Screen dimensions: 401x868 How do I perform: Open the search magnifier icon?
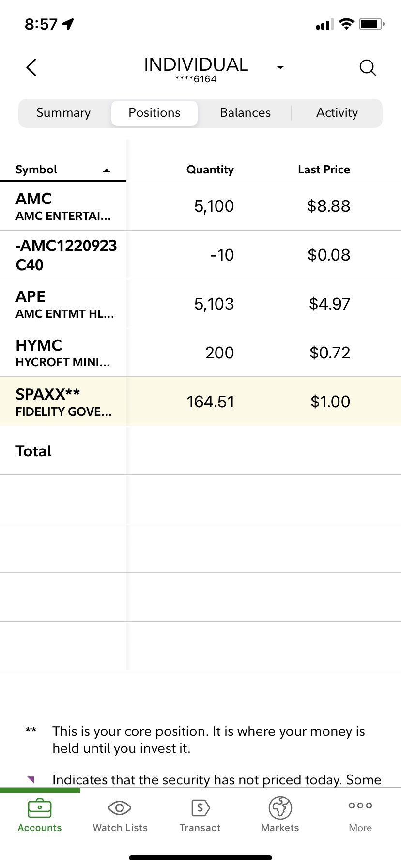coord(368,68)
